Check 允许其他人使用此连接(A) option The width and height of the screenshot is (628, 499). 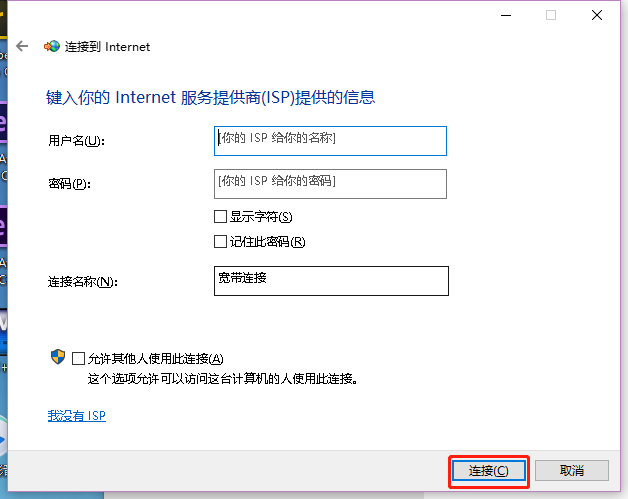tap(78, 358)
